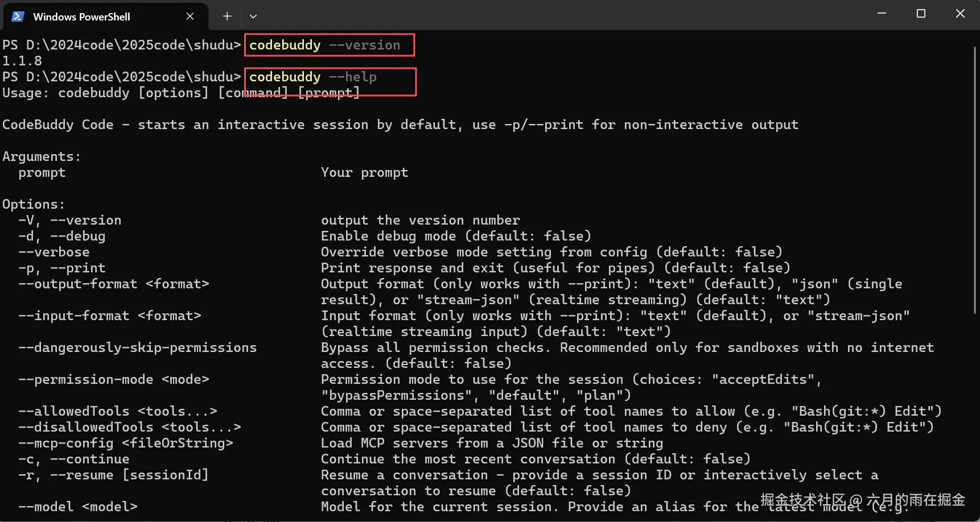980x522 pixels.
Task: Minimize the terminal window
Action: 882,14
